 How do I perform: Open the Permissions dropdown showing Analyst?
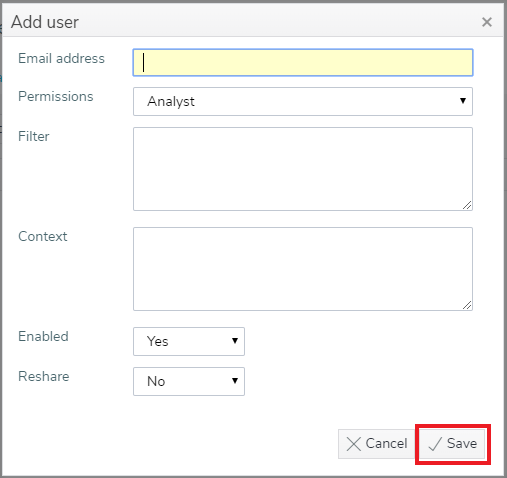(x=303, y=101)
